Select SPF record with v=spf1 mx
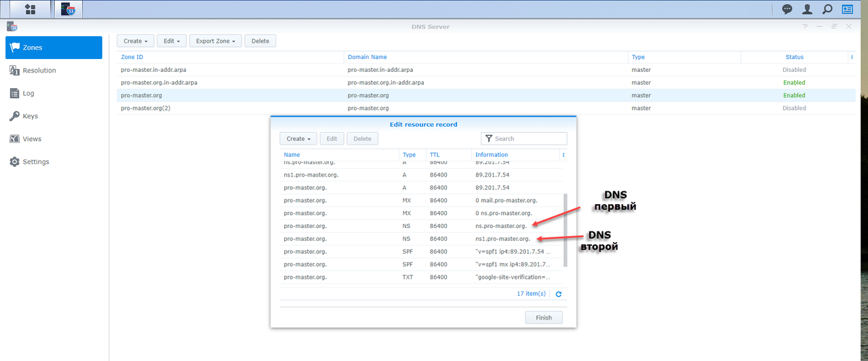 pos(421,264)
